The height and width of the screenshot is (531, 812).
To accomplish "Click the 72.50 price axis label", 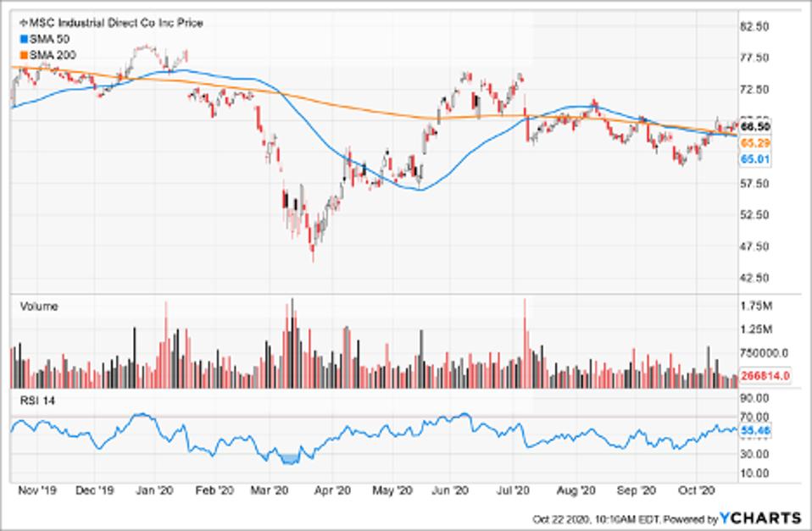I will (755, 90).
